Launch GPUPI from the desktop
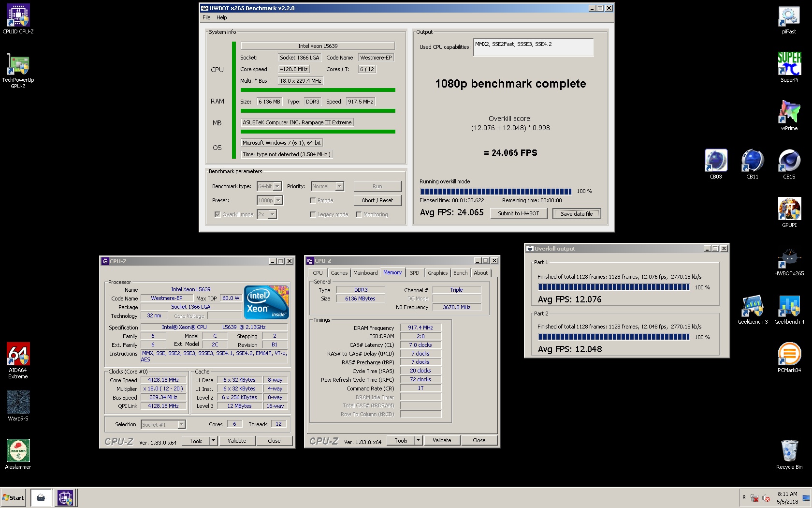The height and width of the screenshot is (508, 812). point(789,213)
